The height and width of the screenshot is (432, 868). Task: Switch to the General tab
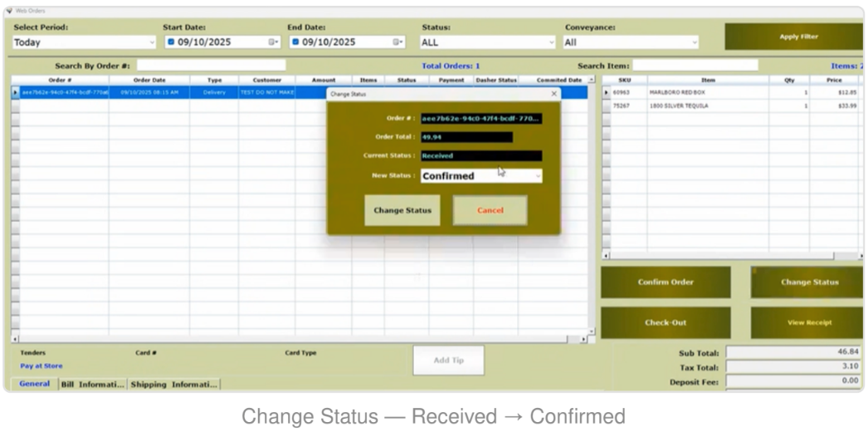(x=34, y=384)
